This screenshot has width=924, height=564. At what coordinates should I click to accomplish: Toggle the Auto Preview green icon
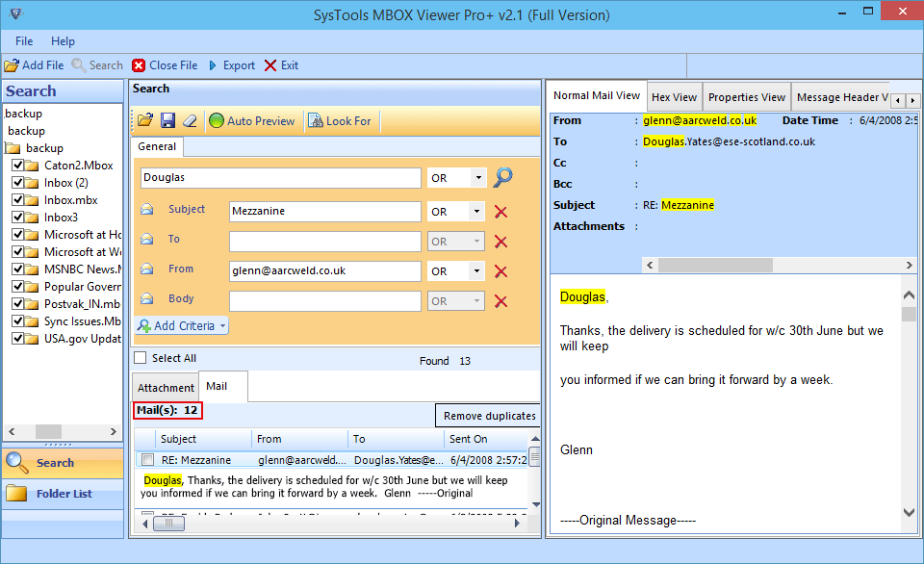(x=217, y=121)
